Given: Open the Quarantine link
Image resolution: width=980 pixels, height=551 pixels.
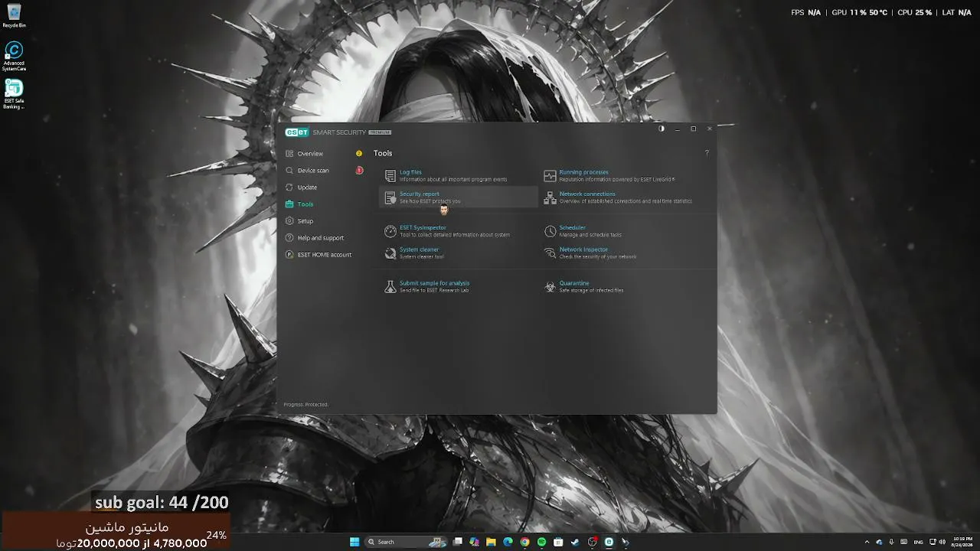Looking at the screenshot, I should (574, 283).
